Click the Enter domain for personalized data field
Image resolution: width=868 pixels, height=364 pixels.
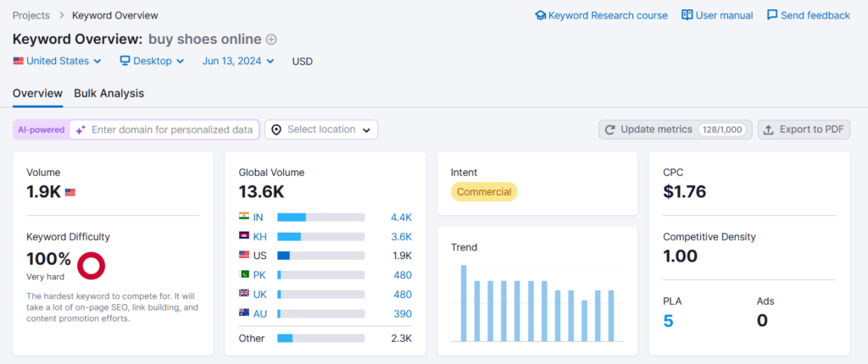(164, 130)
